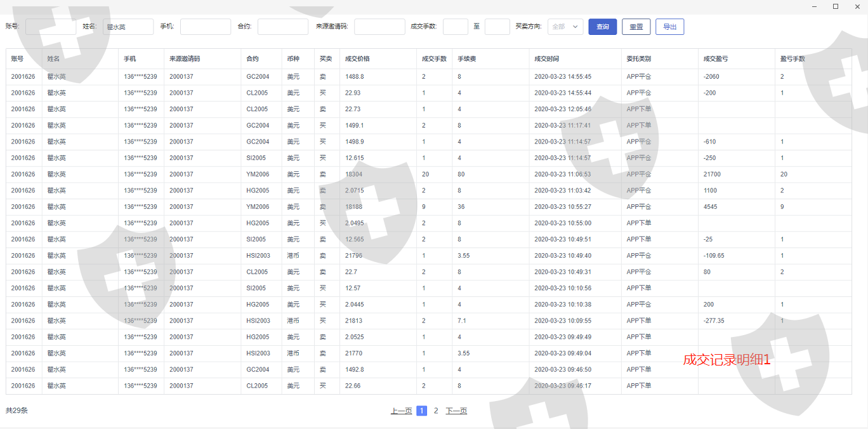
Task: Focus the 账号 input field
Action: [x=51, y=27]
